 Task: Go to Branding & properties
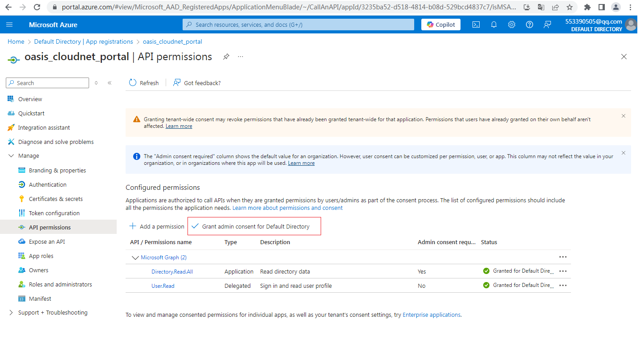58,170
